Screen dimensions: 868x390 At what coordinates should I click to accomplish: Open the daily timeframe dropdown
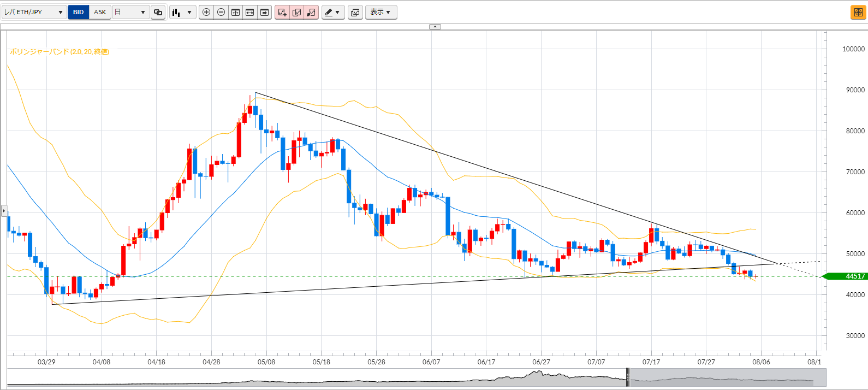[131, 12]
